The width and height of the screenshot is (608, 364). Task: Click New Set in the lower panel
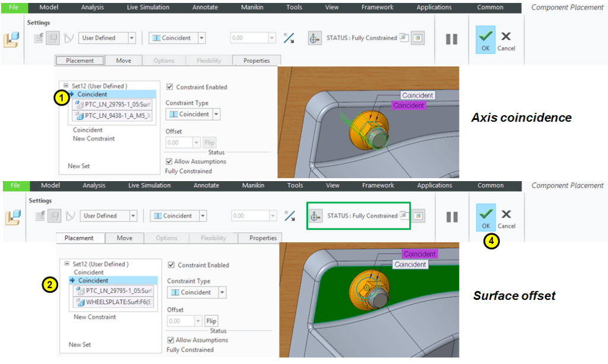(x=80, y=344)
